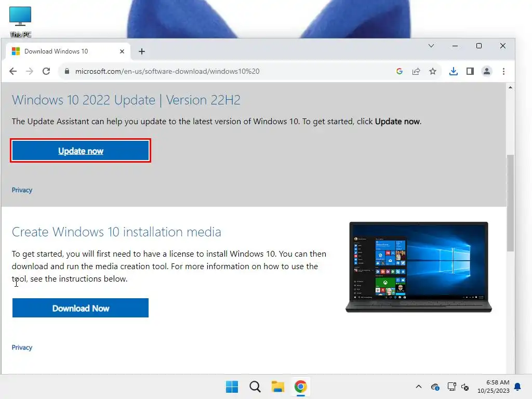532x399 pixels.
Task: Open the Chrome downloads icon
Action: pyautogui.click(x=453, y=71)
